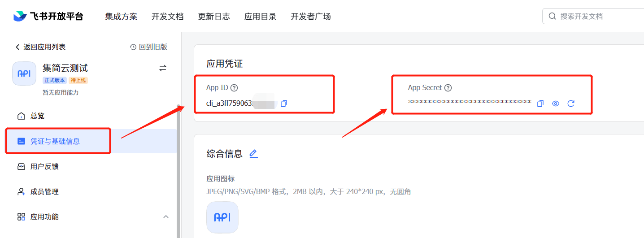Reveal App Secret with eye icon
The height and width of the screenshot is (238, 644).
556,104
